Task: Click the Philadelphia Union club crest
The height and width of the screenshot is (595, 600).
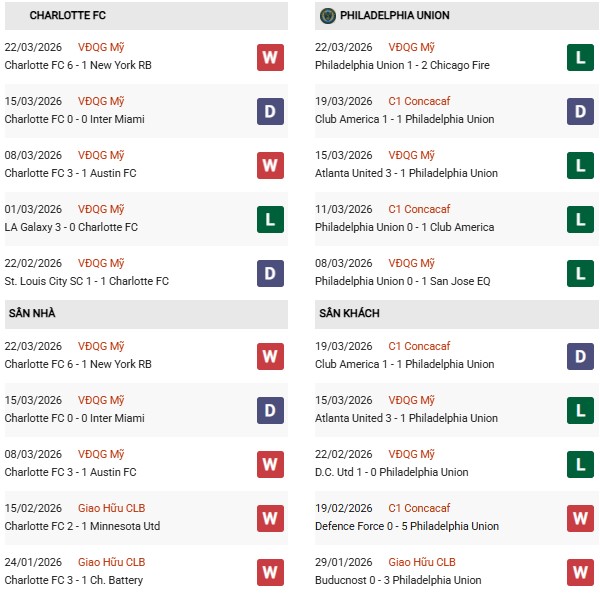Action: 327,16
